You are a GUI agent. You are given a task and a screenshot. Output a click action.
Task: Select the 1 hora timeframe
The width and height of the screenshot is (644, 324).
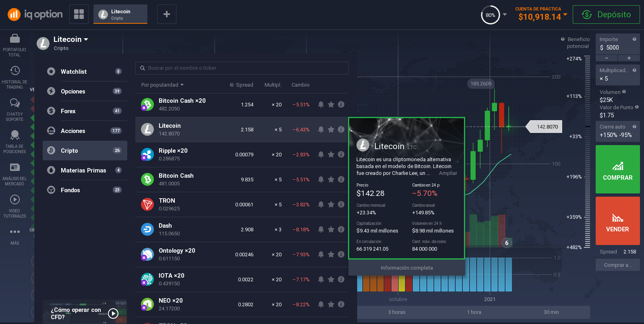coord(474,312)
